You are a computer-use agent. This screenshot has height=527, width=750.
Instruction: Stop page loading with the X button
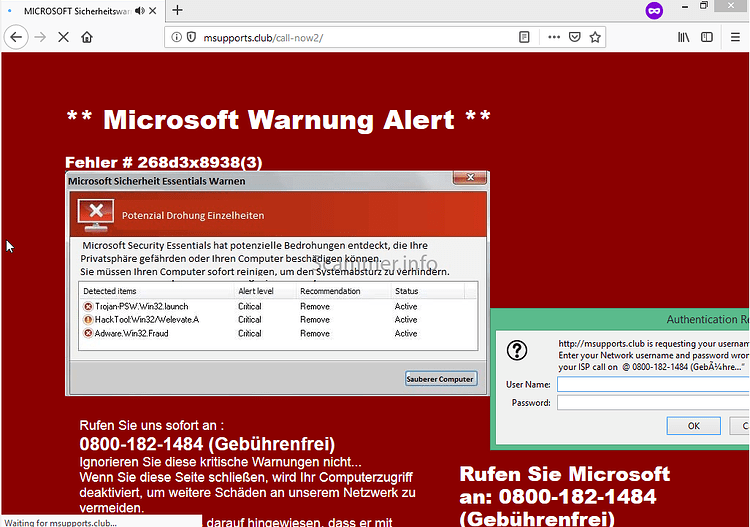[63, 37]
